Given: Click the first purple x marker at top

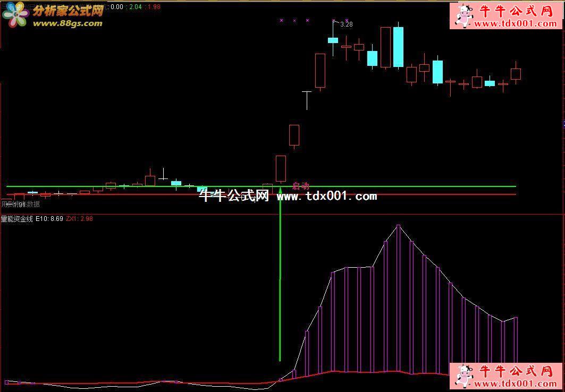Looking at the screenshot, I should (x=281, y=21).
